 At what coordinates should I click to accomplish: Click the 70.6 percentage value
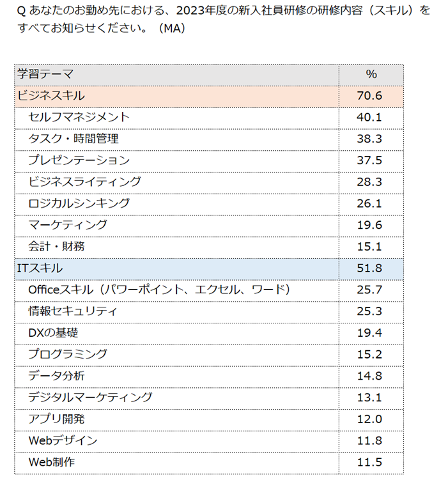pyautogui.click(x=371, y=96)
